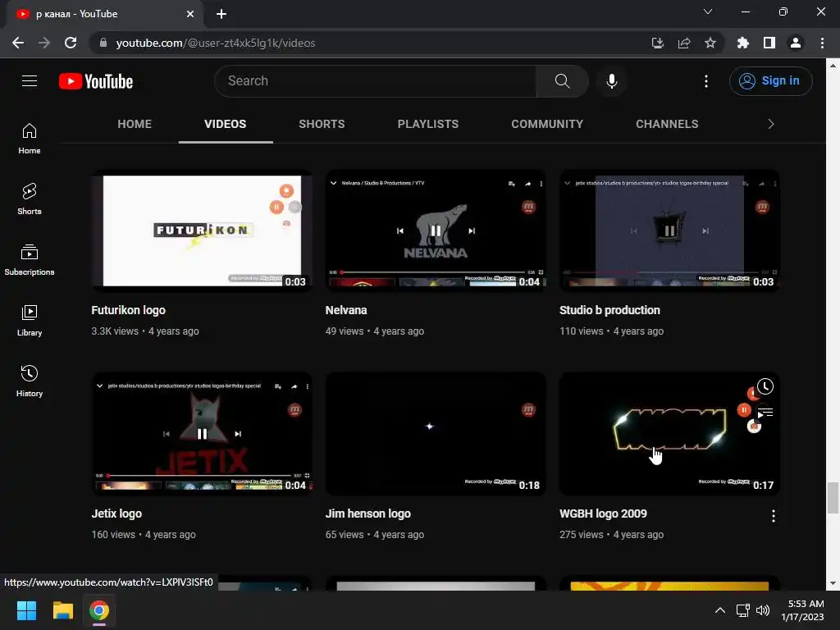This screenshot has height=630, width=840.
Task: Open action menu for WGBH logo 2009
Action: click(x=773, y=515)
